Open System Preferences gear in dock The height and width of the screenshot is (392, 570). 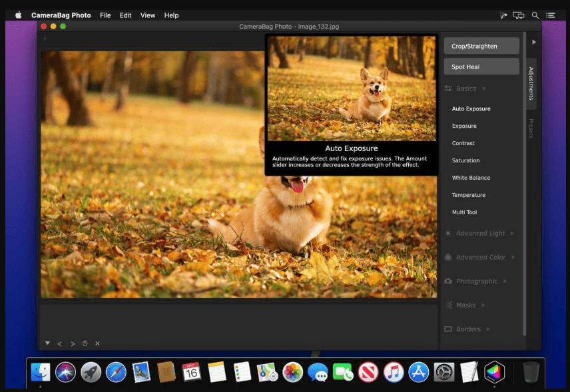click(x=444, y=372)
